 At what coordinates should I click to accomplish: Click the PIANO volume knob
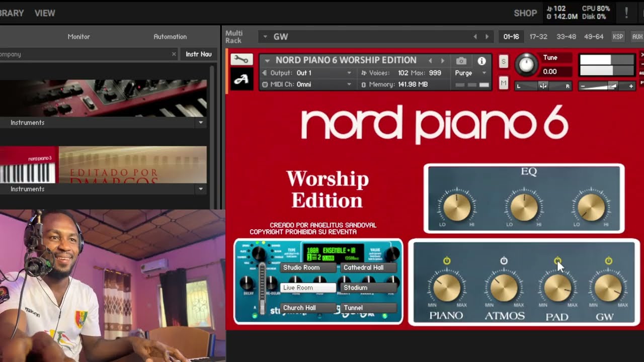tap(447, 287)
